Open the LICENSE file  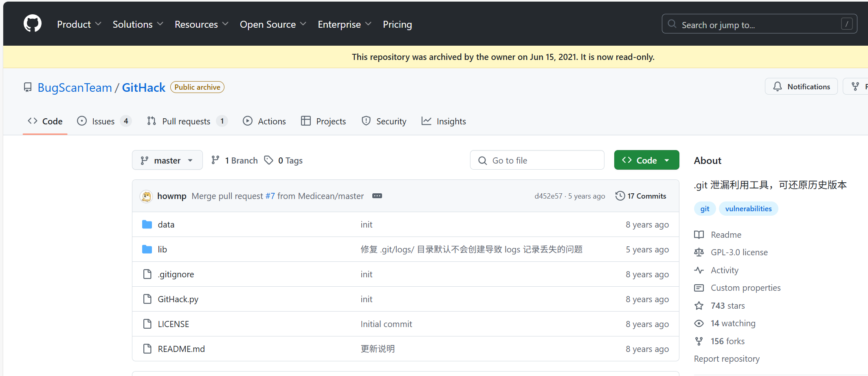pyautogui.click(x=174, y=324)
